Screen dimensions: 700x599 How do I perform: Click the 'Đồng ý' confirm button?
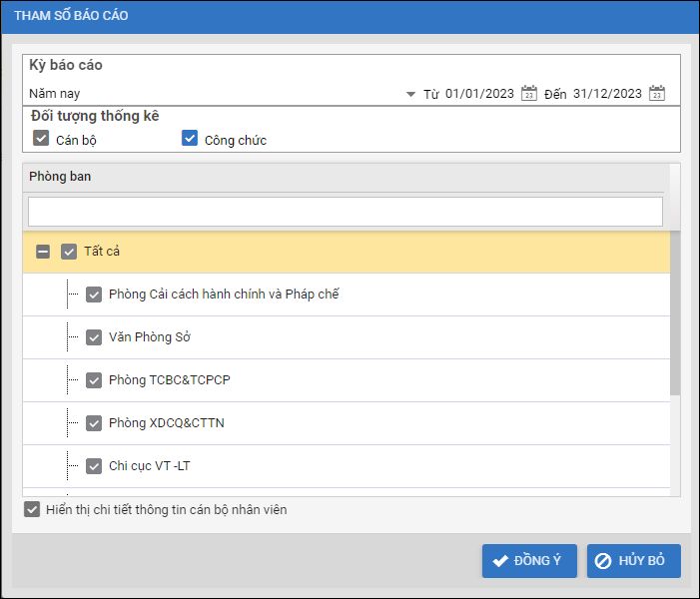tap(529, 561)
